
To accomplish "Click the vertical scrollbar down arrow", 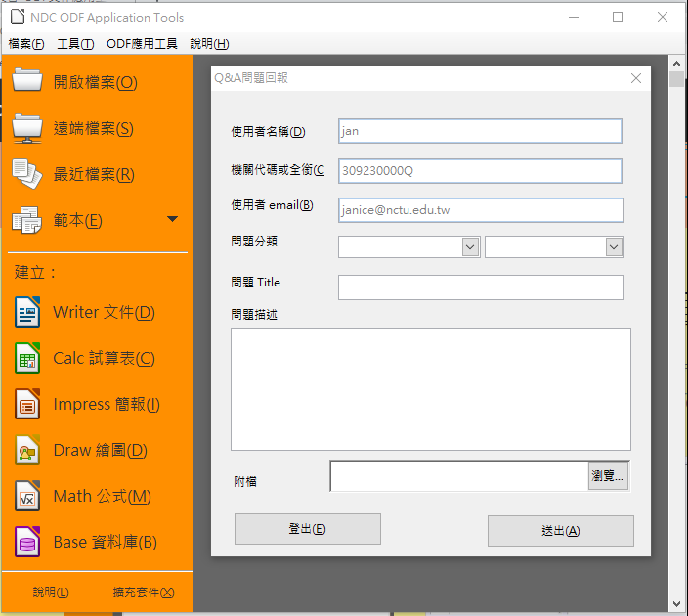I will point(676,605).
